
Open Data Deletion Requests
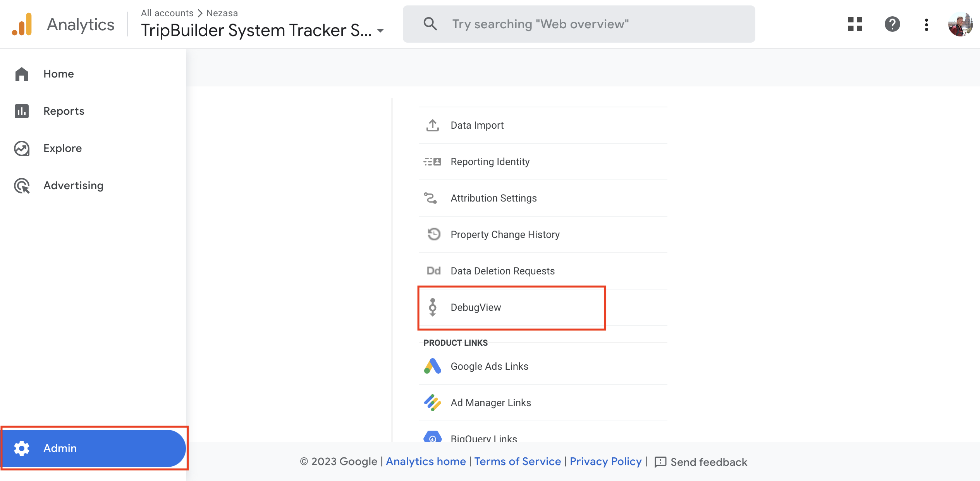[543, 271]
